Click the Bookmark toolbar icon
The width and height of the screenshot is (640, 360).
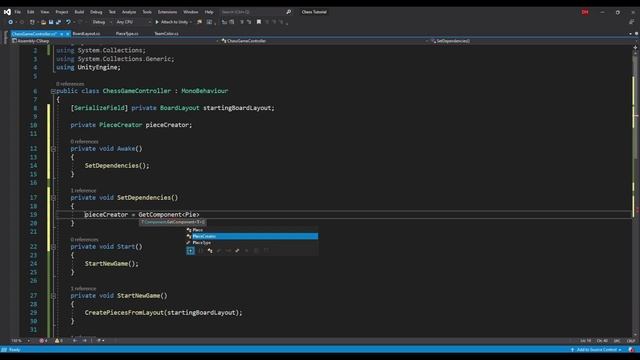coord(259,22)
